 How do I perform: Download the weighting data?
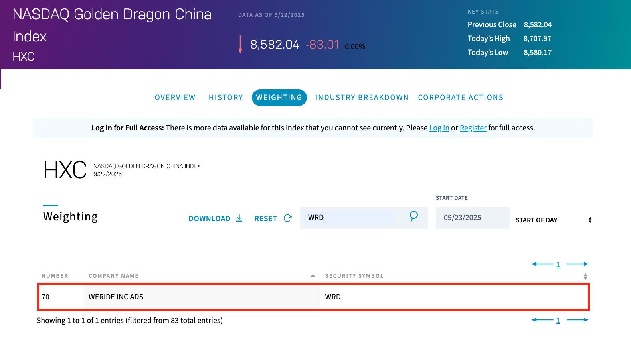pos(216,218)
